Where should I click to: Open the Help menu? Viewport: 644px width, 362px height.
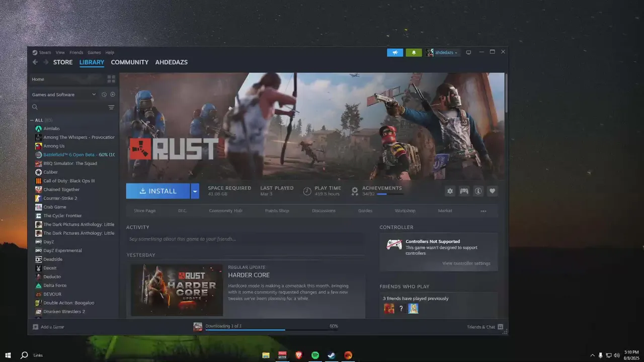[110, 52]
